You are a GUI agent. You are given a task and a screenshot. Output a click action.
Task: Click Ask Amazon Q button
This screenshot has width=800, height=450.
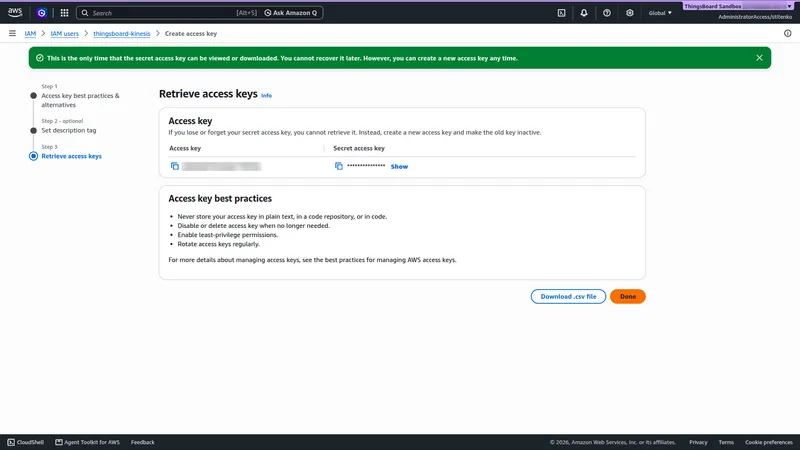pyautogui.click(x=291, y=13)
